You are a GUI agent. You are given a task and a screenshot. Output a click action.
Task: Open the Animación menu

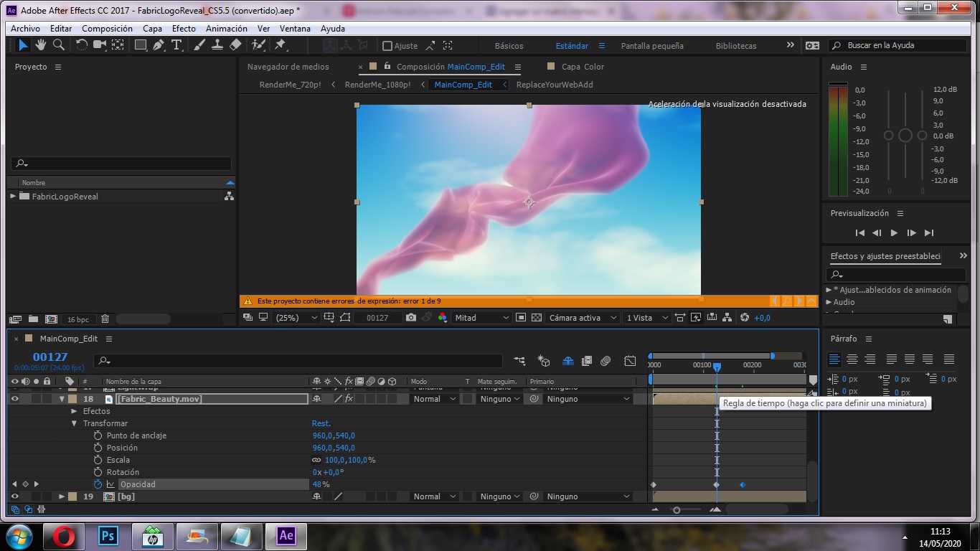tap(226, 29)
